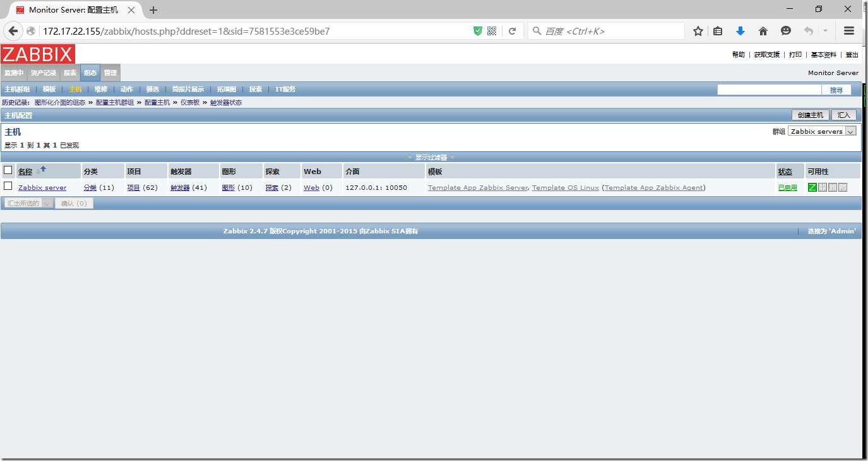
Task: Click the browser back arrow button
Action: pos(13,31)
